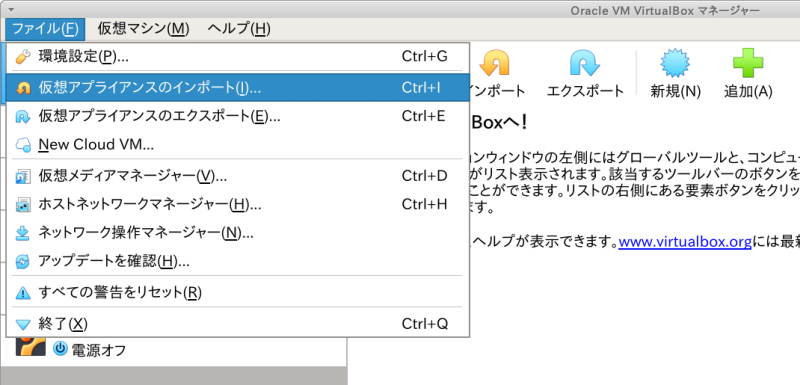Click the 電源オフ power status icon
Screen dimensions: 800x385
pyautogui.click(x=60, y=349)
